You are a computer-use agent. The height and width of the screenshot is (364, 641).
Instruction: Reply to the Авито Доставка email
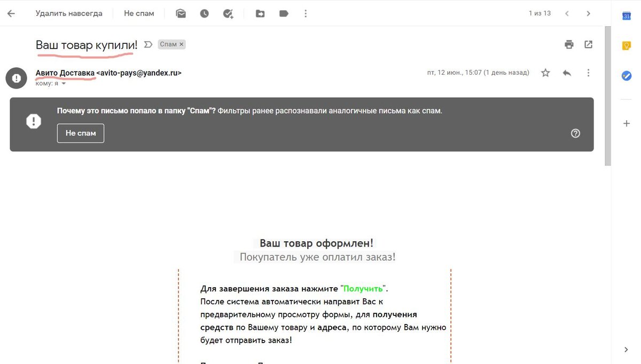tap(567, 72)
